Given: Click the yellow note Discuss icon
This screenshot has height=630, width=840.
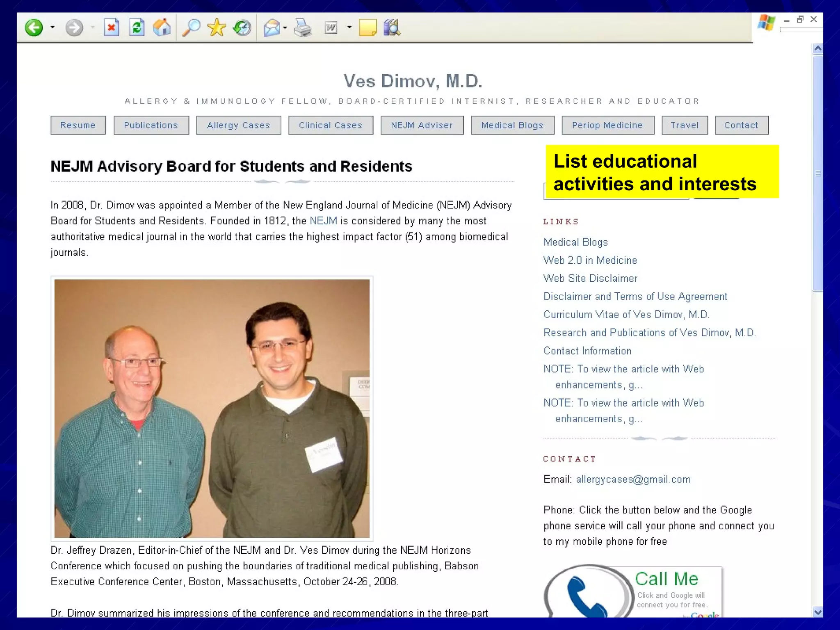Looking at the screenshot, I should coord(367,28).
